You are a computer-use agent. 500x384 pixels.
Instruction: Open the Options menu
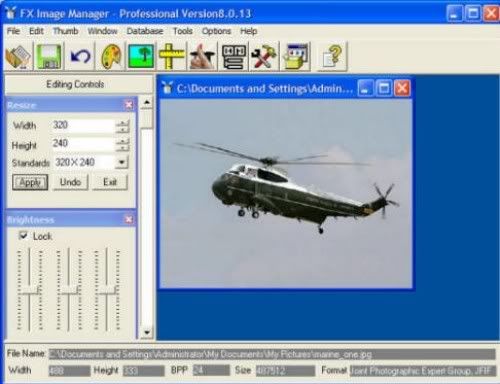(x=216, y=31)
